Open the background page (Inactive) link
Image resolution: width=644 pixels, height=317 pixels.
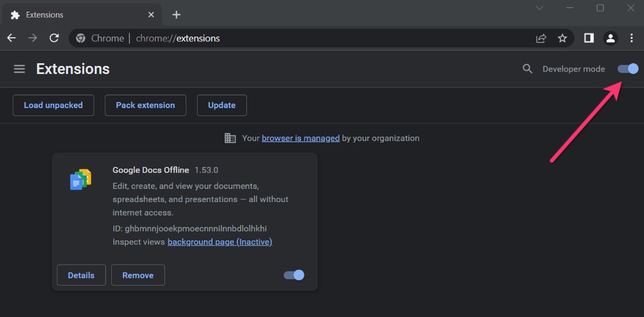220,241
